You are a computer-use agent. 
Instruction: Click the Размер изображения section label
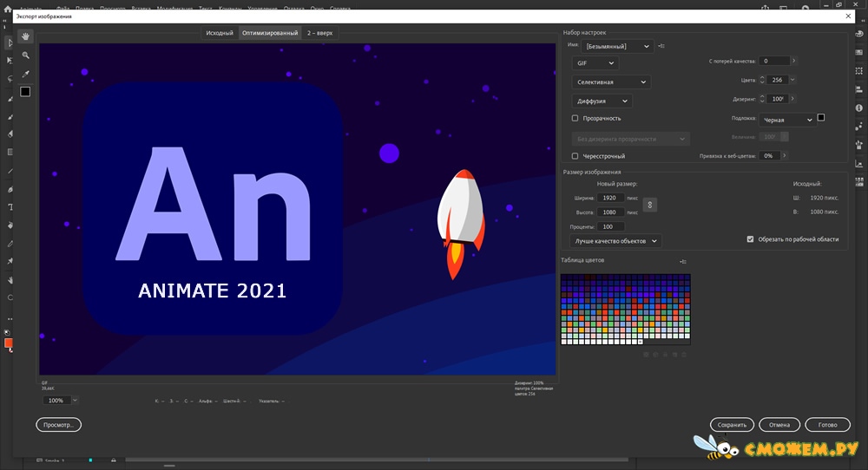(x=592, y=172)
